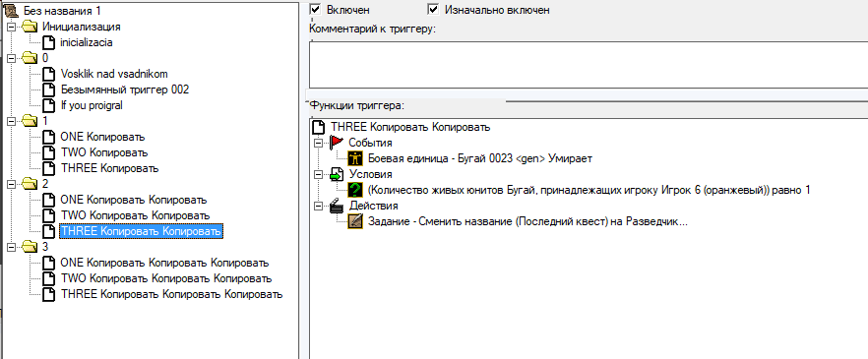Screen dimensions: 868x359
Task: Collapse category 2 in trigger tree
Action: (11, 184)
